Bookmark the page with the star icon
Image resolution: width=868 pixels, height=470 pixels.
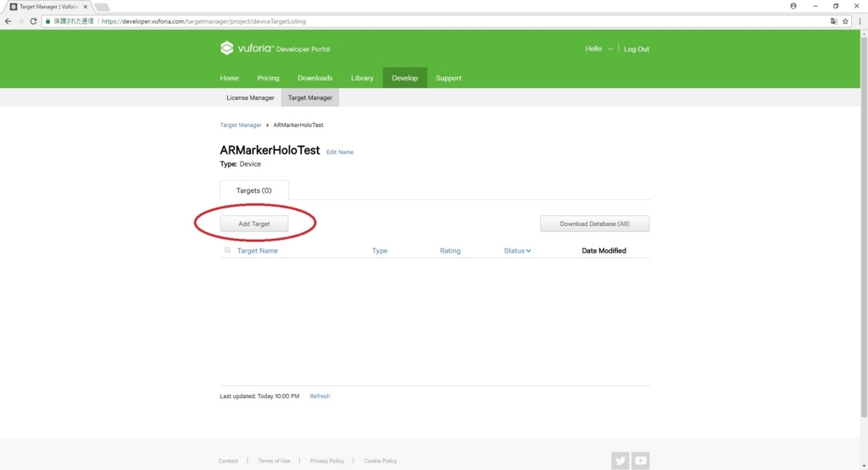[x=845, y=21]
